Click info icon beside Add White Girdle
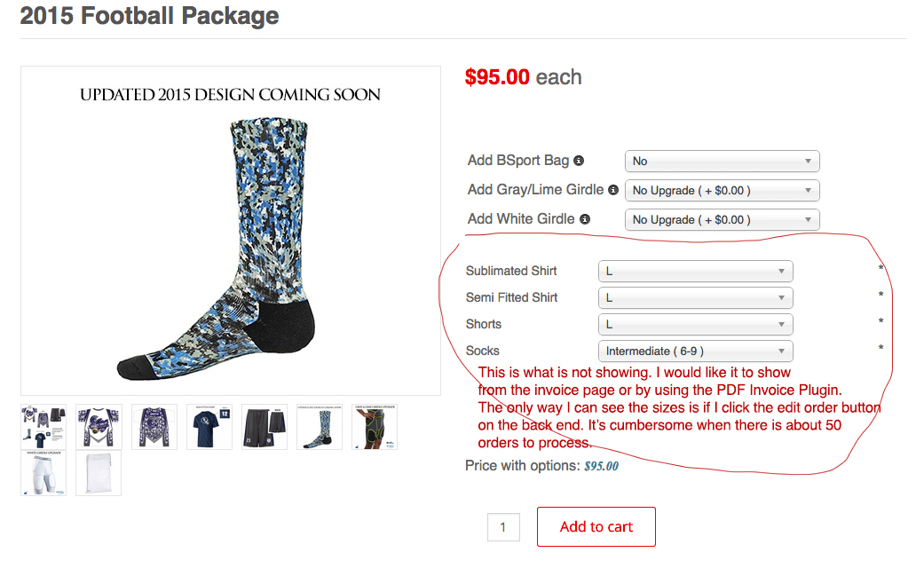Image resolution: width=924 pixels, height=584 pixels. [x=584, y=219]
